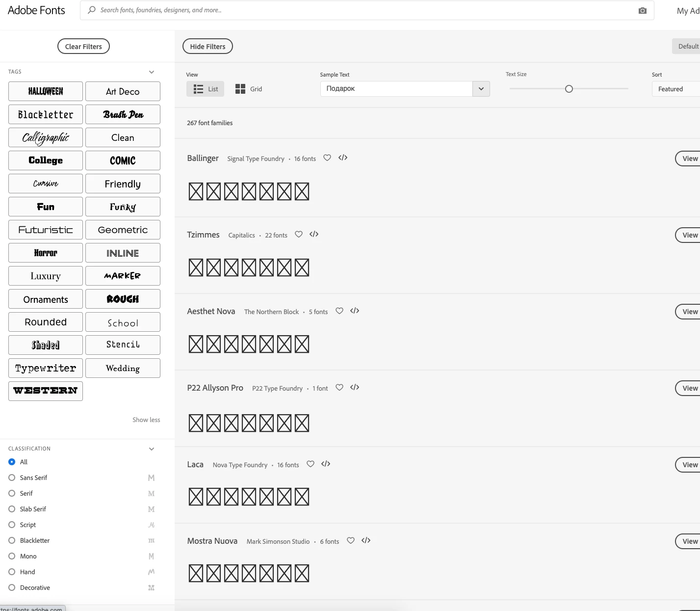This screenshot has height=611, width=700.
Task: View the Aesthet Nova family
Action: pos(688,312)
